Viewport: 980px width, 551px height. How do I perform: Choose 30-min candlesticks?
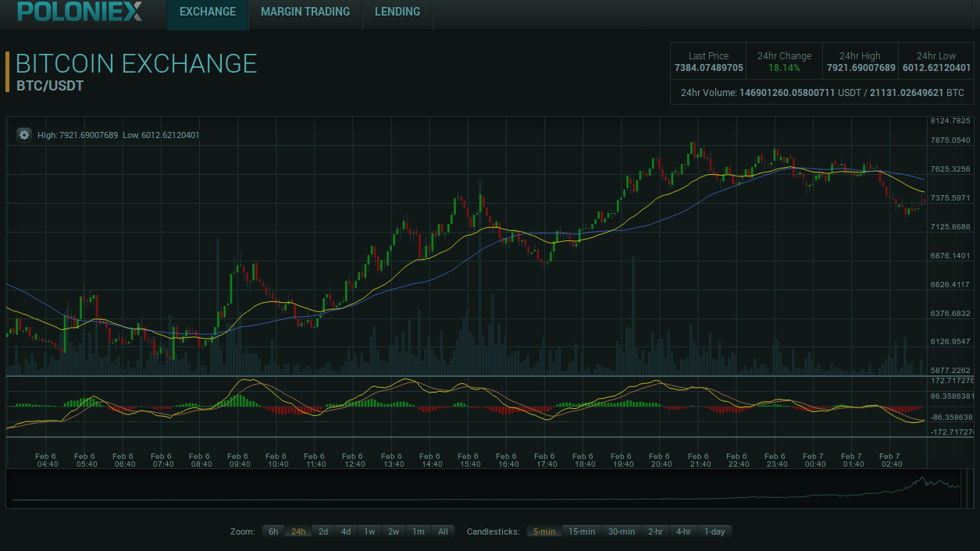[622, 531]
